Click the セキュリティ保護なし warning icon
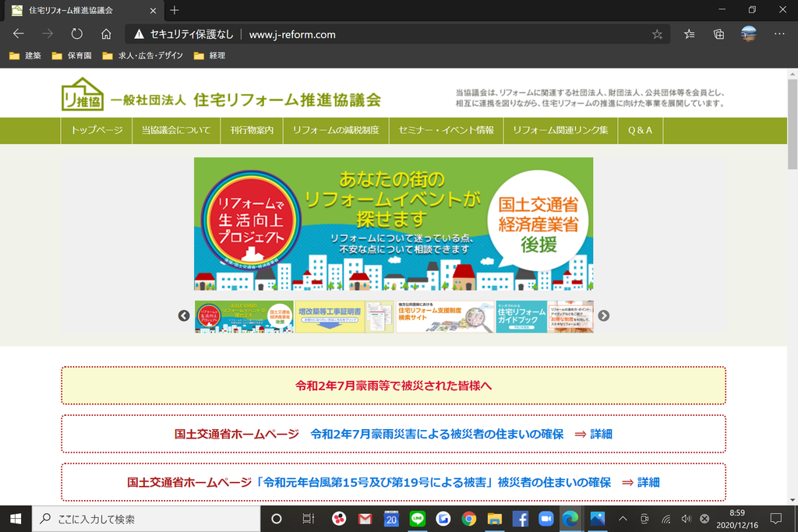The image size is (798, 532). click(139, 33)
